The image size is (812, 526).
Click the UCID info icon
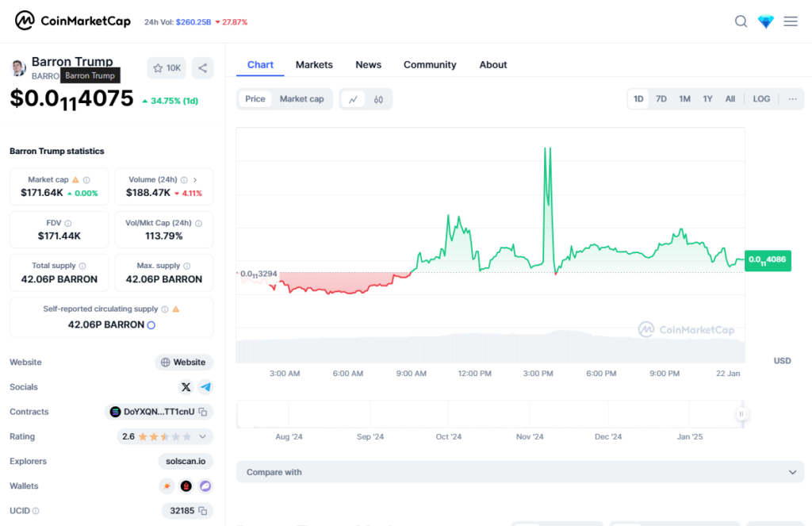[x=36, y=511]
